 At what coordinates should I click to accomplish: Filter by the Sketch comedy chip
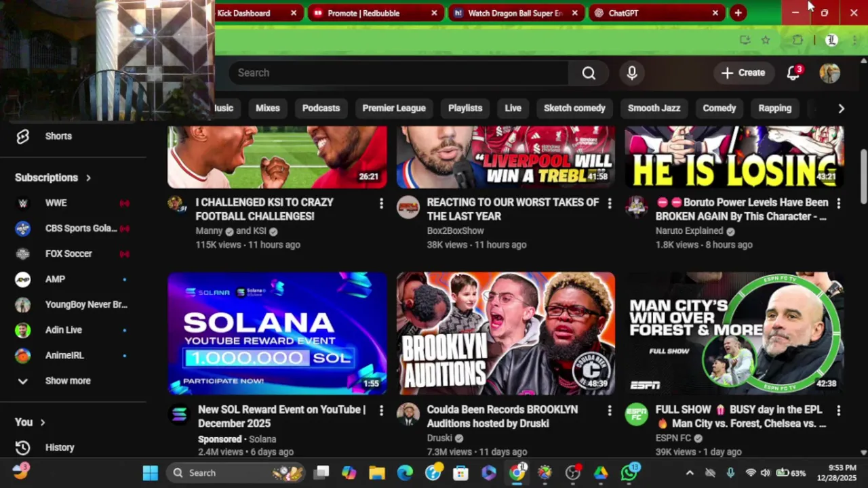tap(574, 108)
